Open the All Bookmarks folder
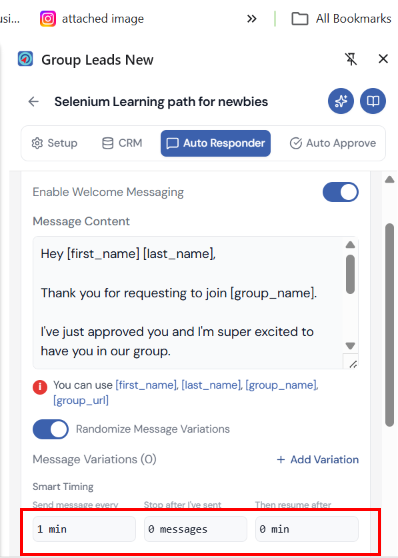 click(341, 19)
